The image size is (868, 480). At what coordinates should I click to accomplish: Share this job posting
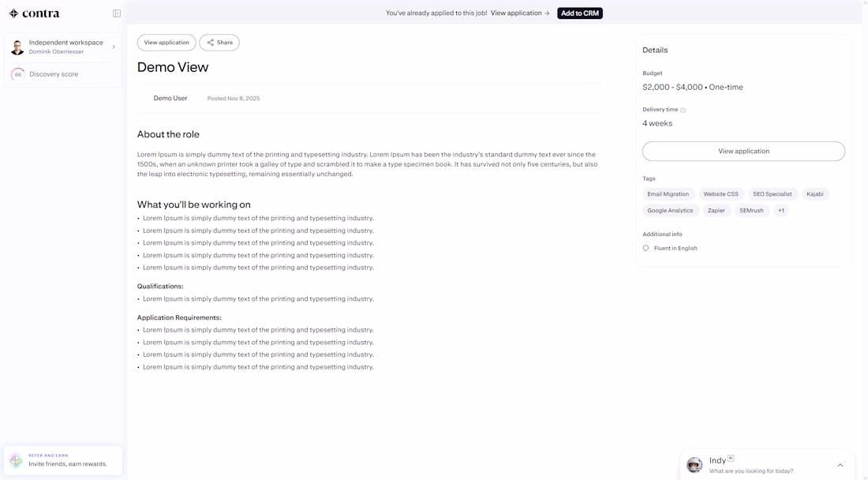[x=219, y=43]
